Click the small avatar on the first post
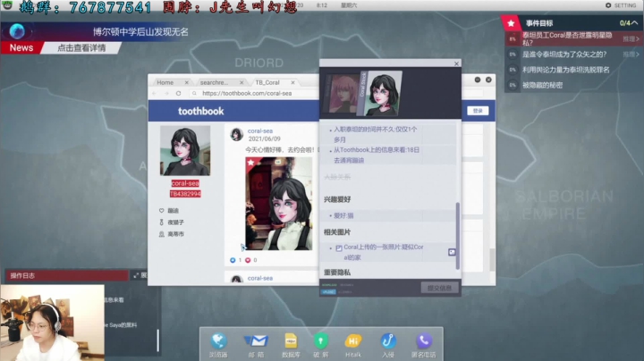 (x=236, y=134)
